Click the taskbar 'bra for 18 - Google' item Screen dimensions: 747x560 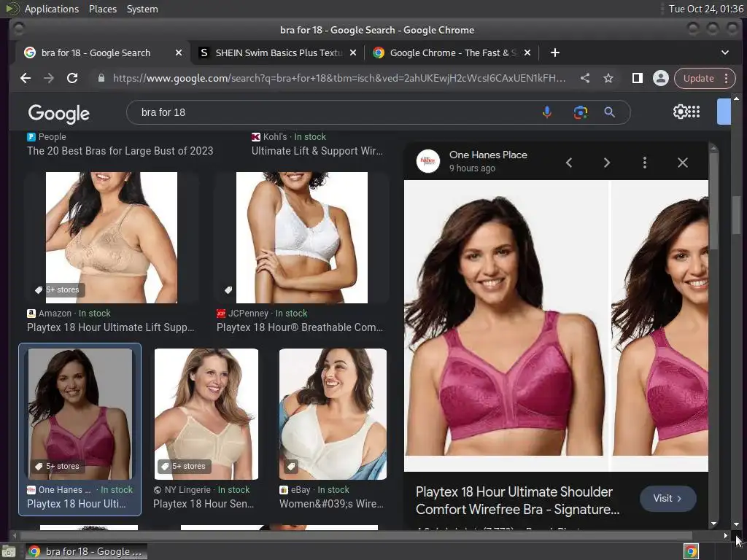pos(86,551)
